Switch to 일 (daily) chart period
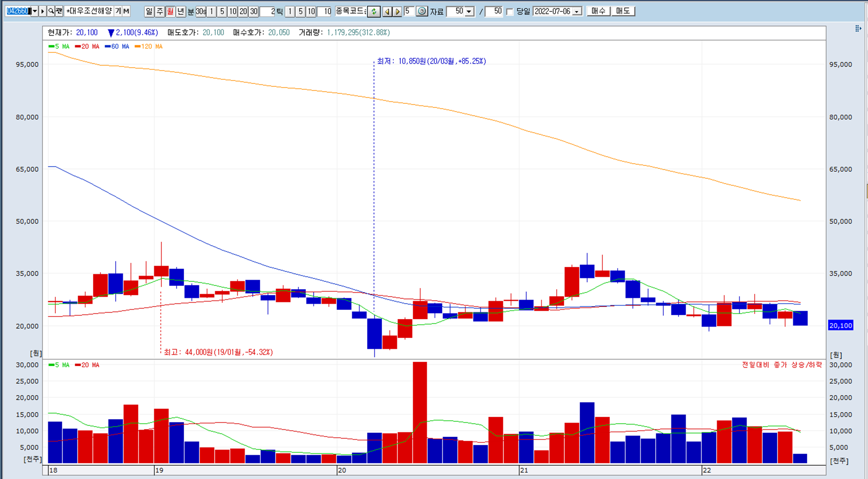This screenshot has width=868, height=479. [x=149, y=12]
